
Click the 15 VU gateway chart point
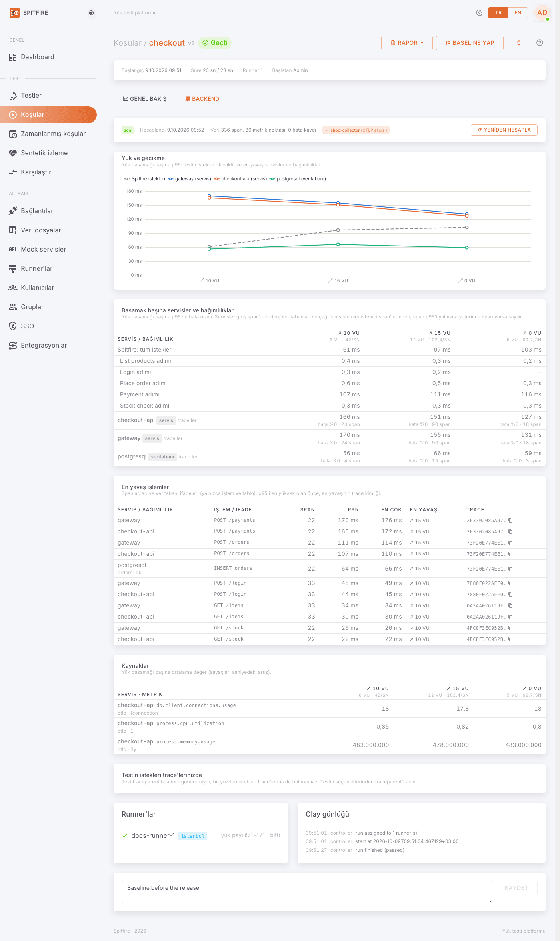click(x=338, y=203)
